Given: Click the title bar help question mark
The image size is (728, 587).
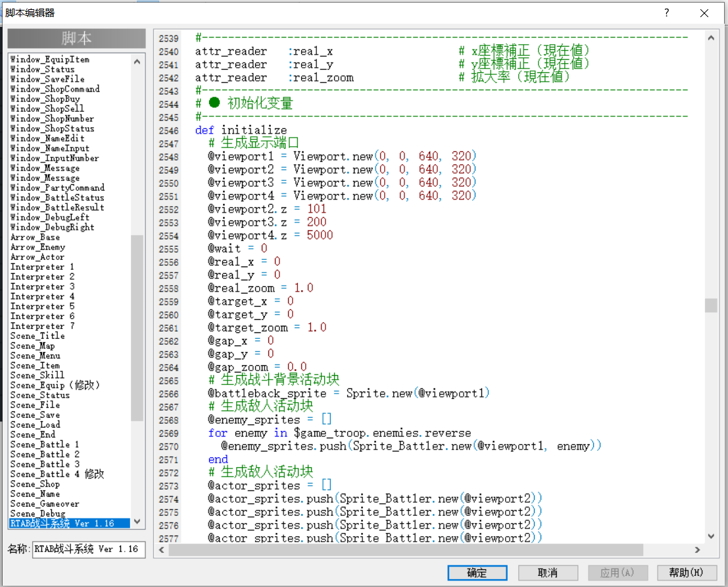Looking at the screenshot, I should point(667,13).
